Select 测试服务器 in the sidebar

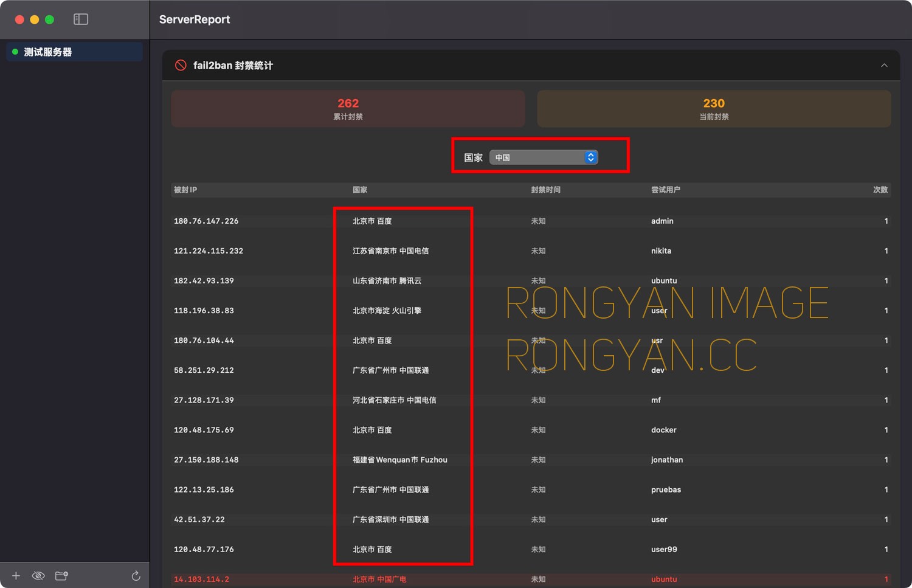75,52
